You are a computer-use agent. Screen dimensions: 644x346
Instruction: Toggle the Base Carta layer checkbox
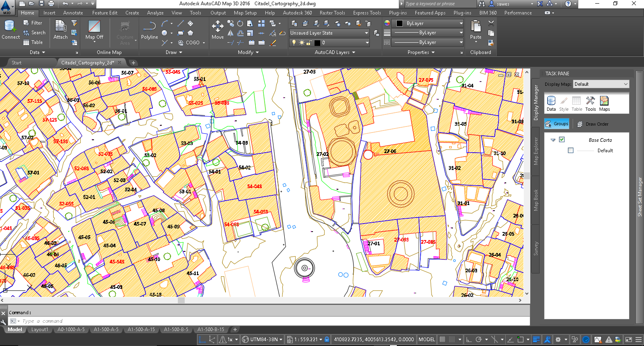[562, 140]
